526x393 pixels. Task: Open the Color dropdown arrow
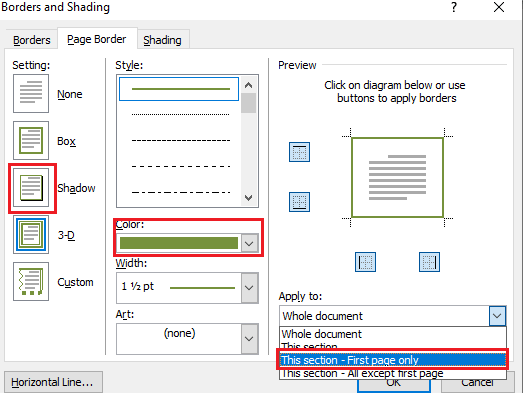pyautogui.click(x=249, y=243)
